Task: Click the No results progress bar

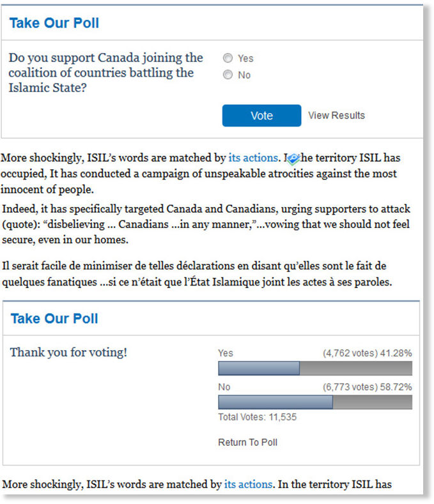Action: [x=315, y=402]
